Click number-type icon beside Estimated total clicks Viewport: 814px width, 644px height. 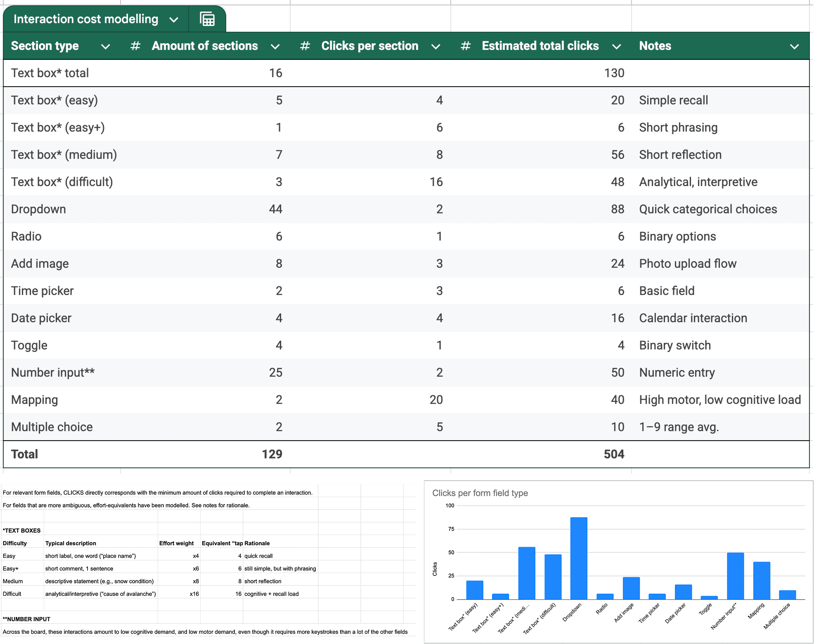click(465, 46)
